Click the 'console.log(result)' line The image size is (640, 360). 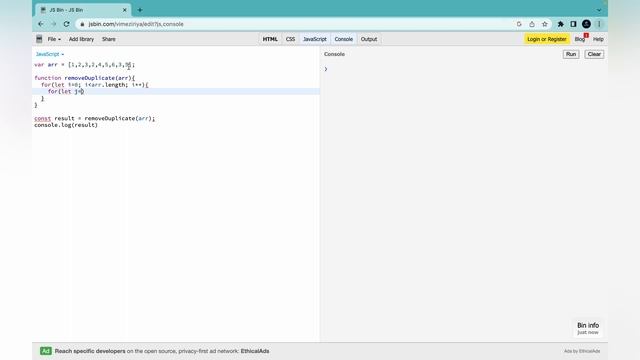(x=66, y=125)
